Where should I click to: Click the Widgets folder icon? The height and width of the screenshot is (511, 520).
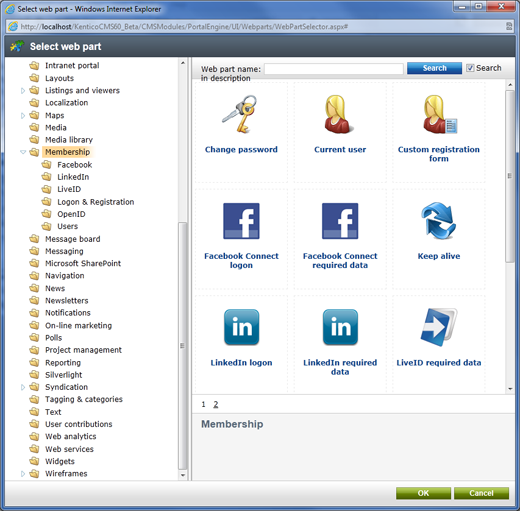(34, 461)
